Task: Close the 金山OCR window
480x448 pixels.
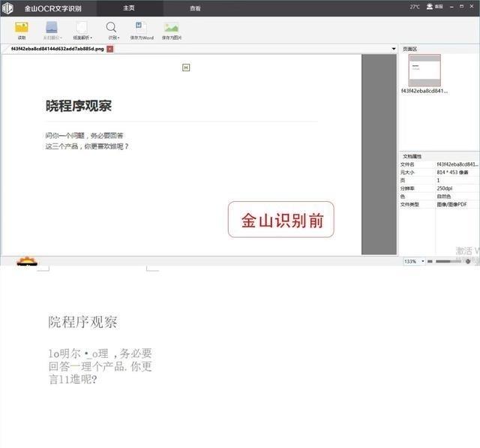Action: [472, 7]
